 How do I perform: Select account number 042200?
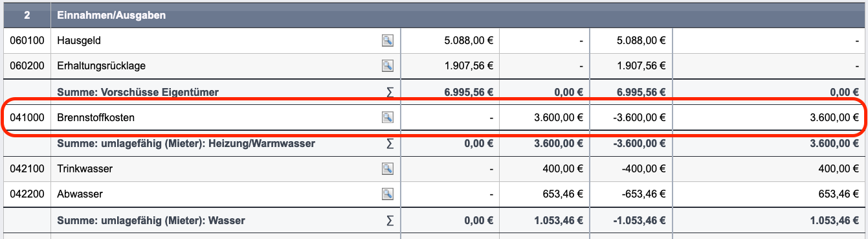[x=27, y=194]
